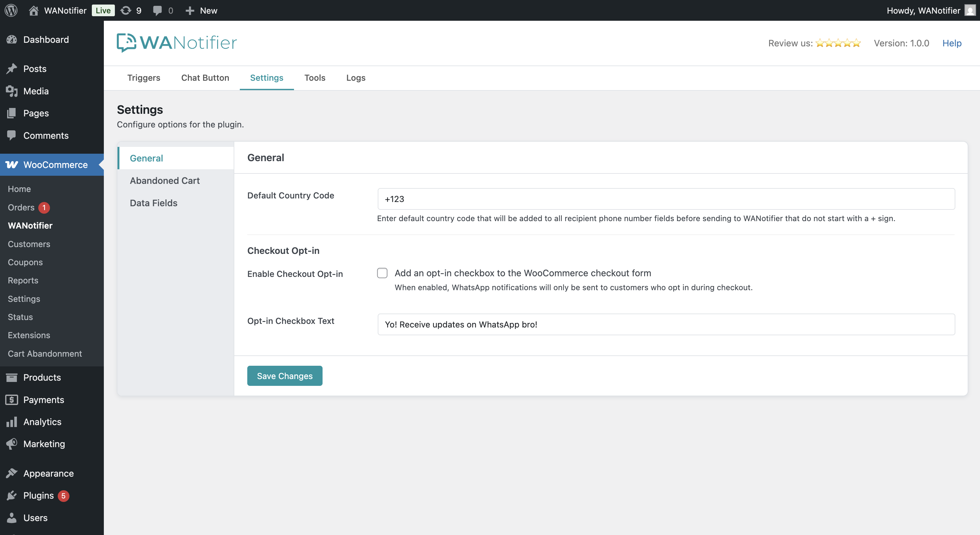Click the Save Changes button
The height and width of the screenshot is (535, 980).
pos(285,376)
